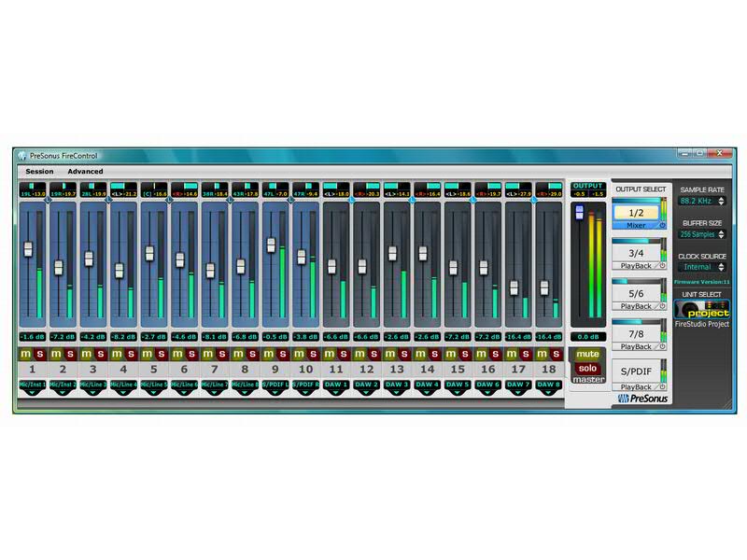Toggle stereo link between channels 9 and 10

[290, 200]
